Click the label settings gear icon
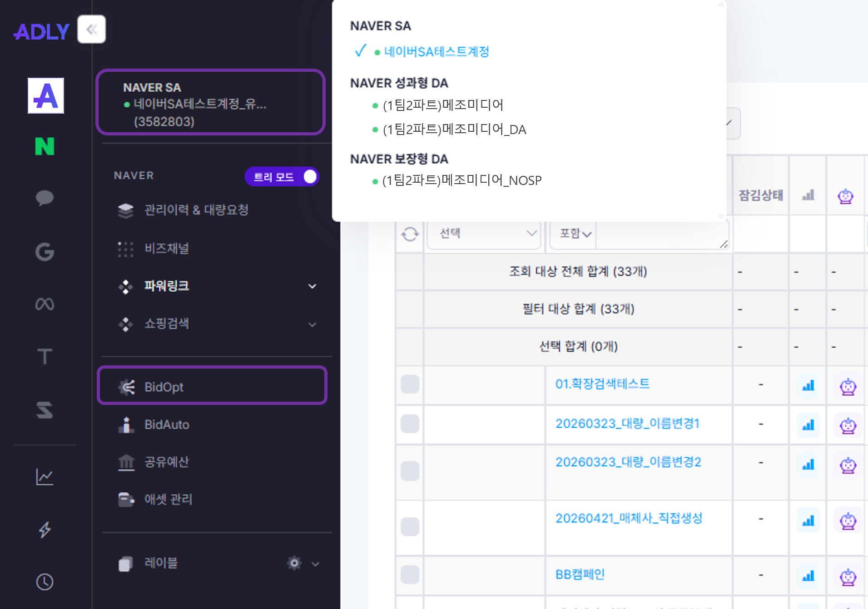868x609 pixels. [294, 563]
